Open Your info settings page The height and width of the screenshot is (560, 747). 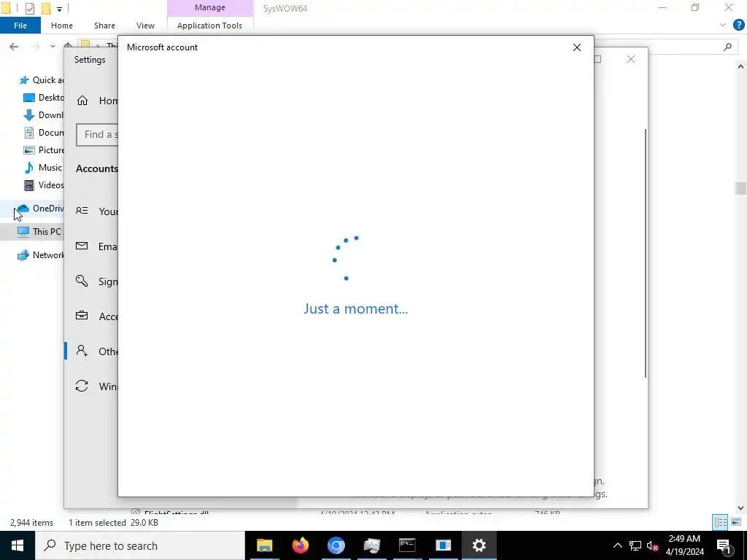point(97,211)
